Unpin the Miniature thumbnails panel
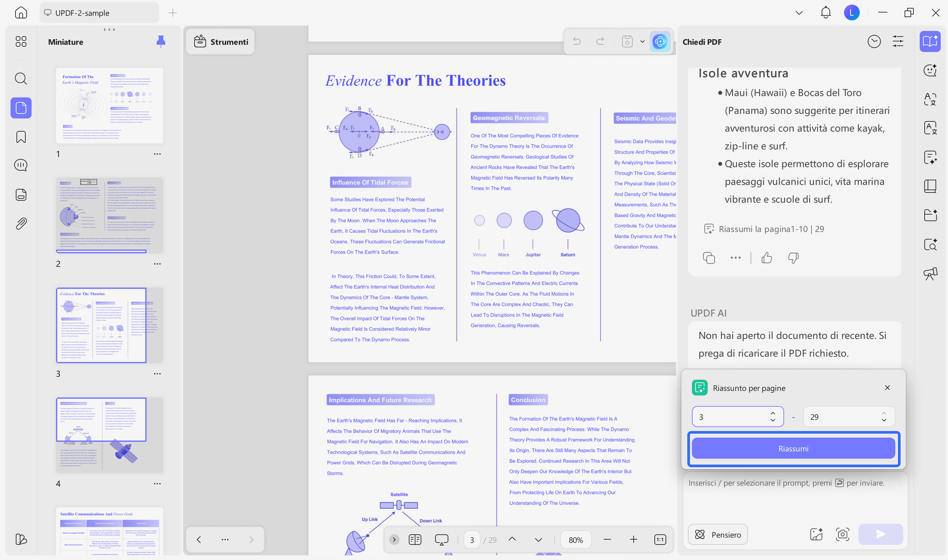The height and width of the screenshot is (560, 948). coord(161,41)
